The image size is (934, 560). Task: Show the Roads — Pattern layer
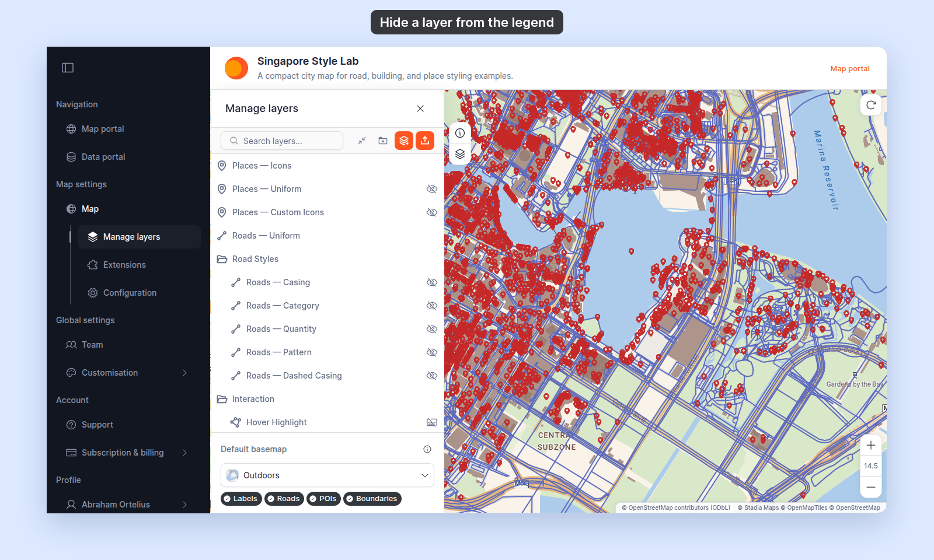432,352
